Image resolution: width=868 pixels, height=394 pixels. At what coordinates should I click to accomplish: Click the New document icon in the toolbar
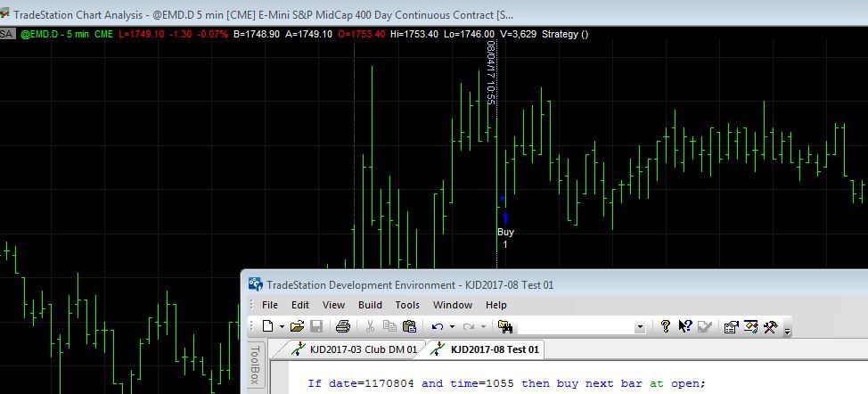[268, 326]
